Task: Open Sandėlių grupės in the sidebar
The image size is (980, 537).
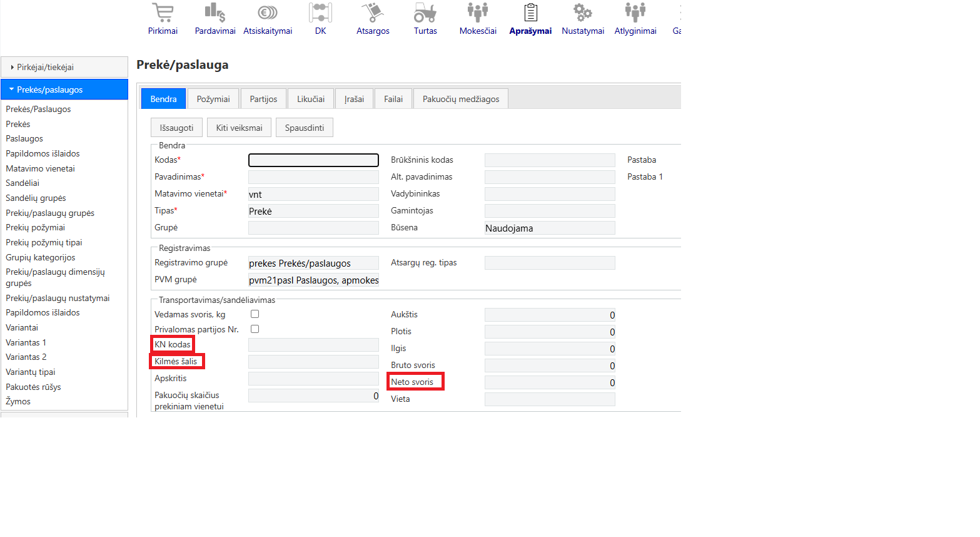Action: 36,198
